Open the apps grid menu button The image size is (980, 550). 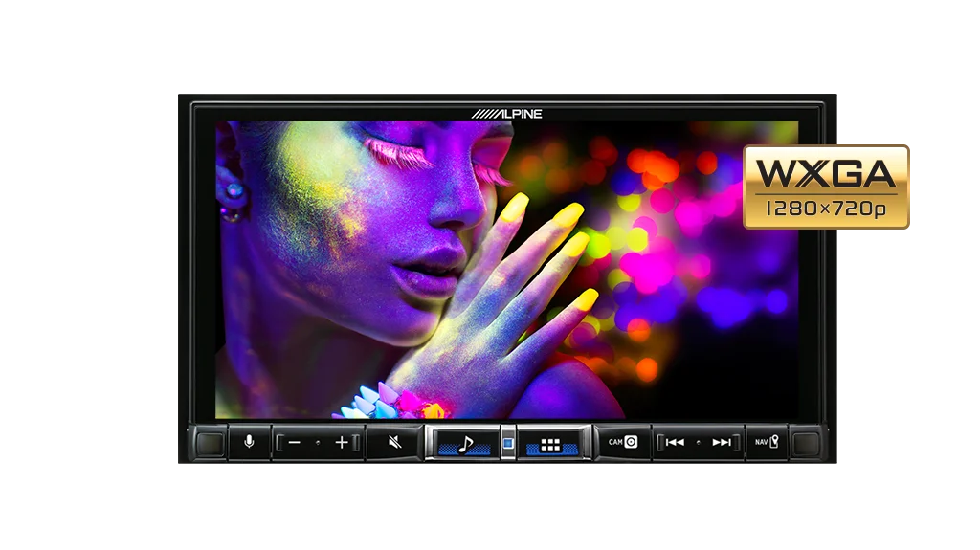(549, 444)
